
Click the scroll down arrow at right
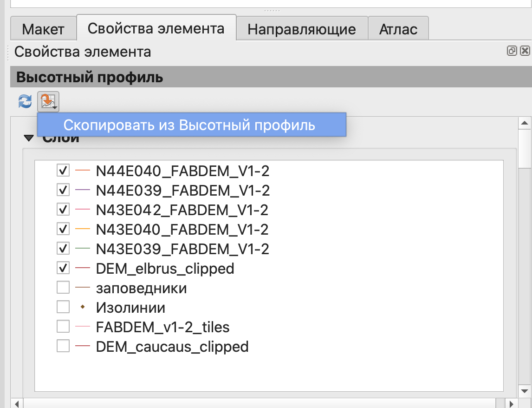pyautogui.click(x=525, y=391)
